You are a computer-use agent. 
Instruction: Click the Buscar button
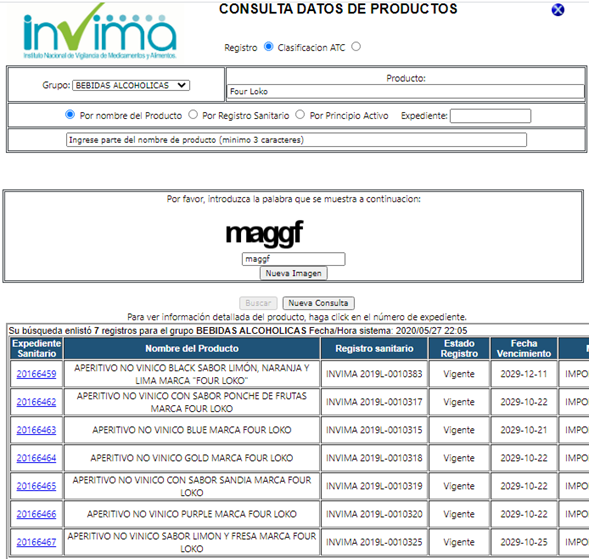pyautogui.click(x=258, y=303)
